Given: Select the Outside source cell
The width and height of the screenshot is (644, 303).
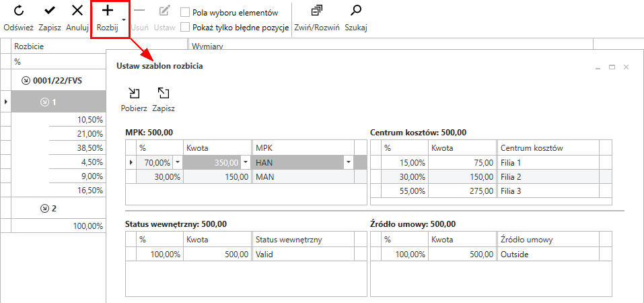Looking at the screenshot, I should [x=548, y=254].
